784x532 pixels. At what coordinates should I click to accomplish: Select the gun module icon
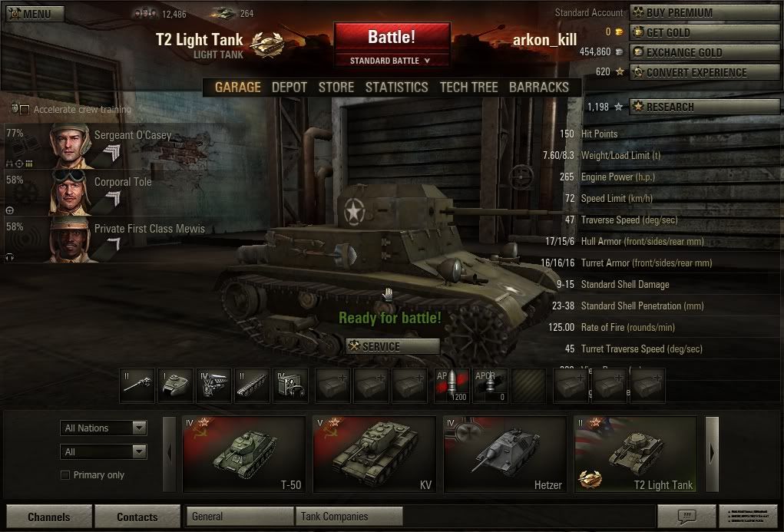click(x=137, y=385)
